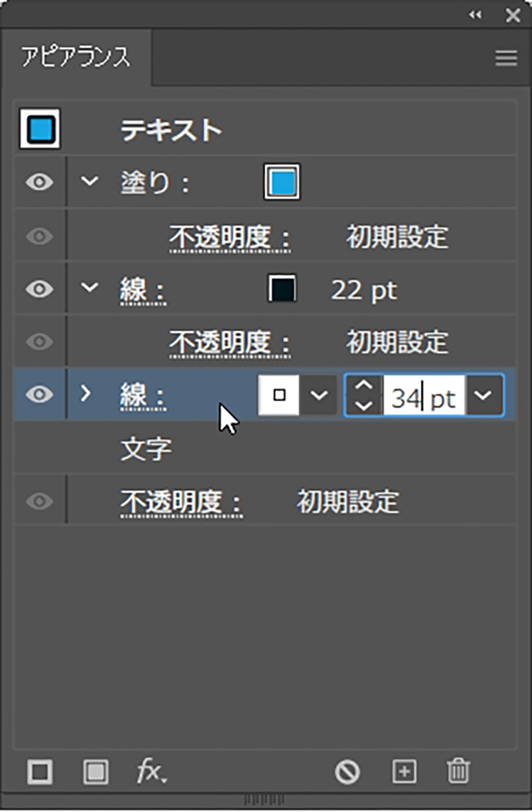Open the fx Add New Effect menu

pos(152,772)
